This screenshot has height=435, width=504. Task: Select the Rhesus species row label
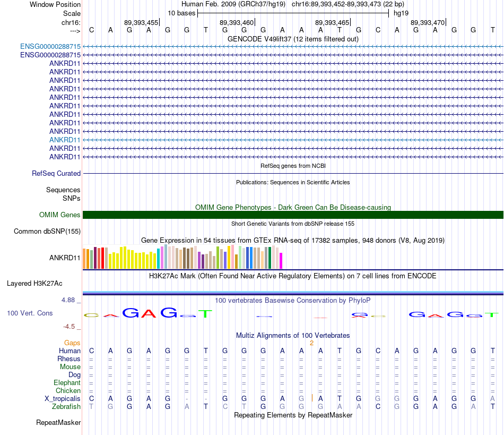click(x=69, y=359)
